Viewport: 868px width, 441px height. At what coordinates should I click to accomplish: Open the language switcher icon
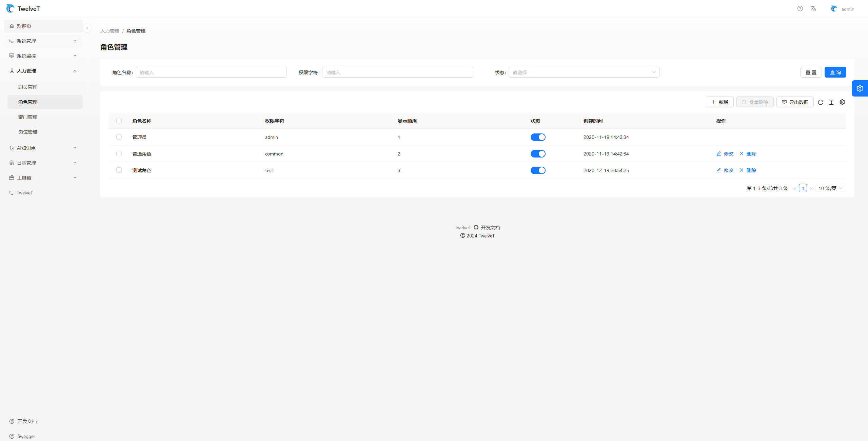813,8
